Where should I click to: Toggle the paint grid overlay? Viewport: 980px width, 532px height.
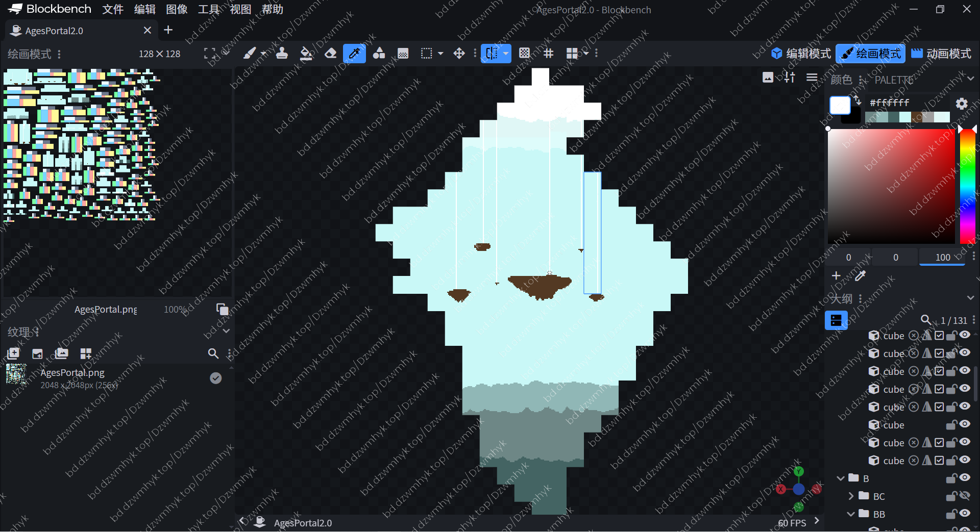pos(548,54)
